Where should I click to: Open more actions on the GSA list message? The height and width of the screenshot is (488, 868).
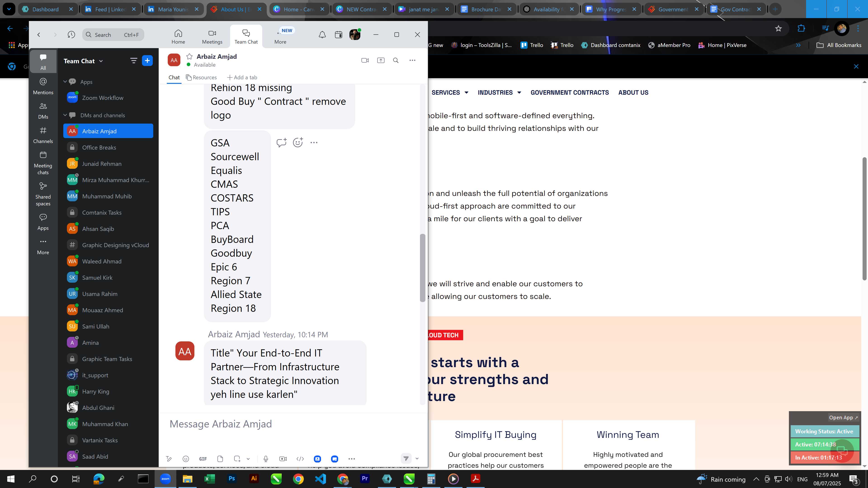[314, 143]
